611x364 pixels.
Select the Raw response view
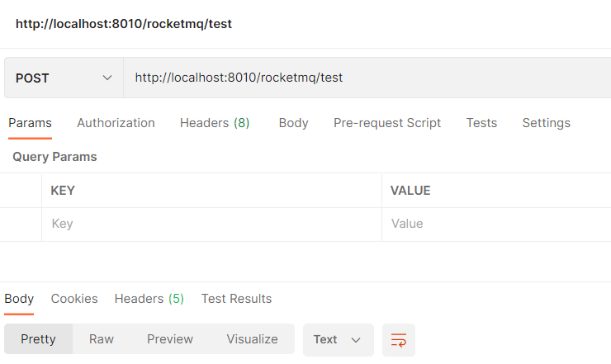coord(102,339)
